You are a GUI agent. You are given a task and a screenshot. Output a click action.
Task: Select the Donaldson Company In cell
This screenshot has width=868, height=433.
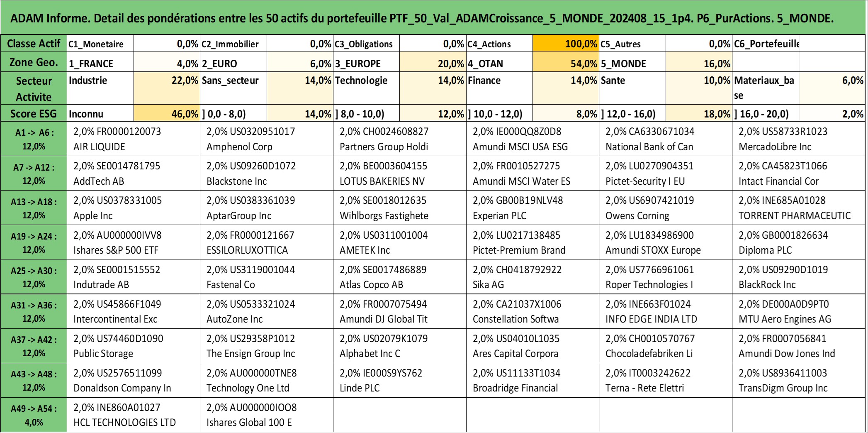134,380
